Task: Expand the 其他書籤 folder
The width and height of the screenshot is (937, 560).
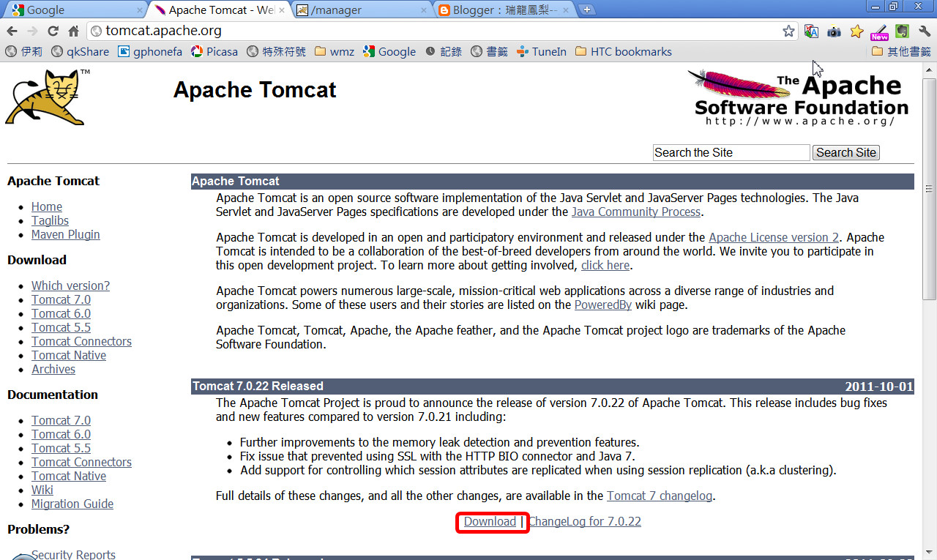Action: (x=901, y=51)
